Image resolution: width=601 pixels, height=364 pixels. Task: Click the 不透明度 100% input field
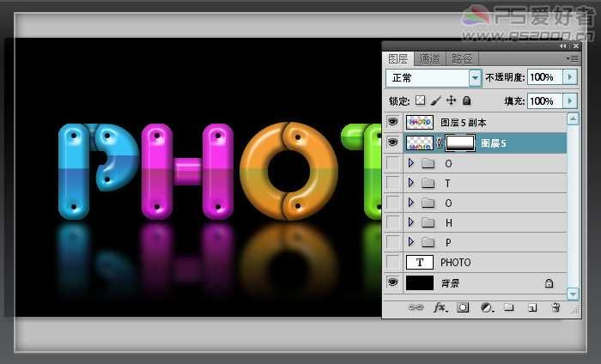[544, 77]
